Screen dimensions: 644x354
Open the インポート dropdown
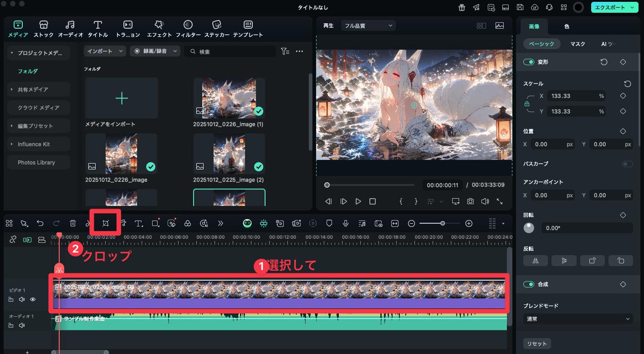coord(105,51)
